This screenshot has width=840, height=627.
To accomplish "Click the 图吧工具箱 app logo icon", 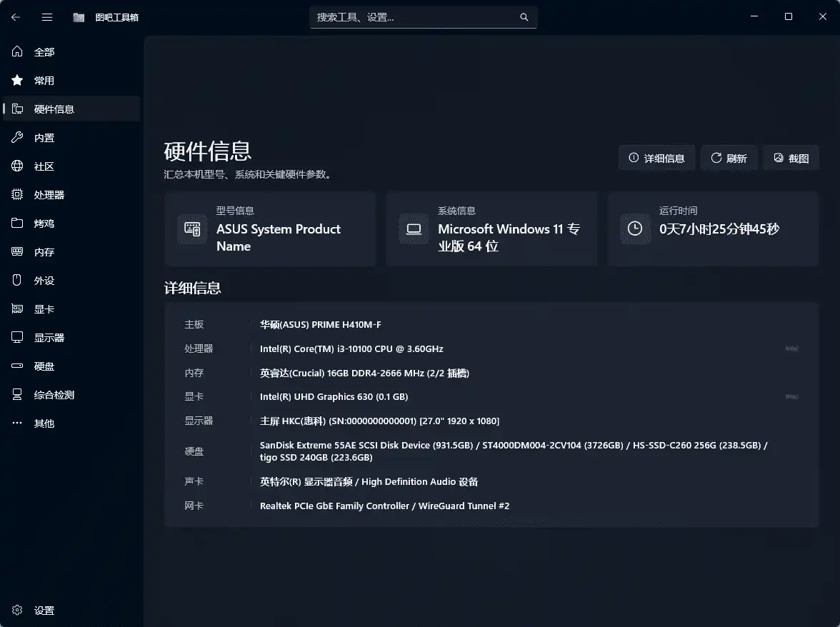I will click(x=79, y=17).
